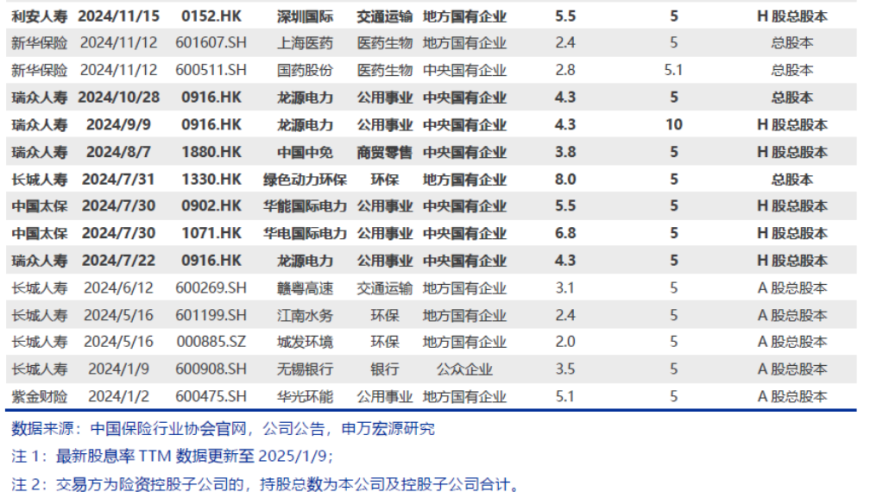The height and width of the screenshot is (492, 870).
Task: Select the 5.1 holding ratio in 国药股份 row
Action: pos(674,70)
